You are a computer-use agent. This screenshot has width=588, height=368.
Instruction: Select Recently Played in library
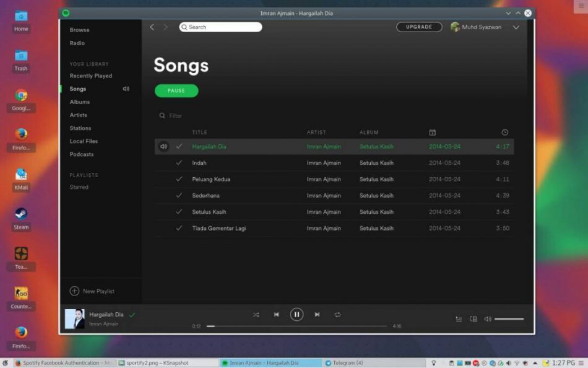[91, 76]
